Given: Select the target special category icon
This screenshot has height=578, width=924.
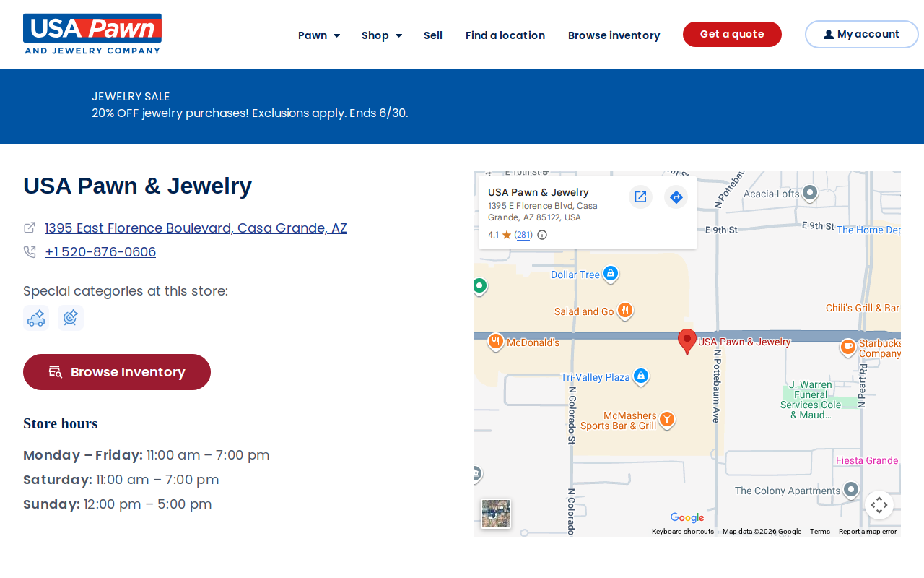Looking at the screenshot, I should pos(71,318).
